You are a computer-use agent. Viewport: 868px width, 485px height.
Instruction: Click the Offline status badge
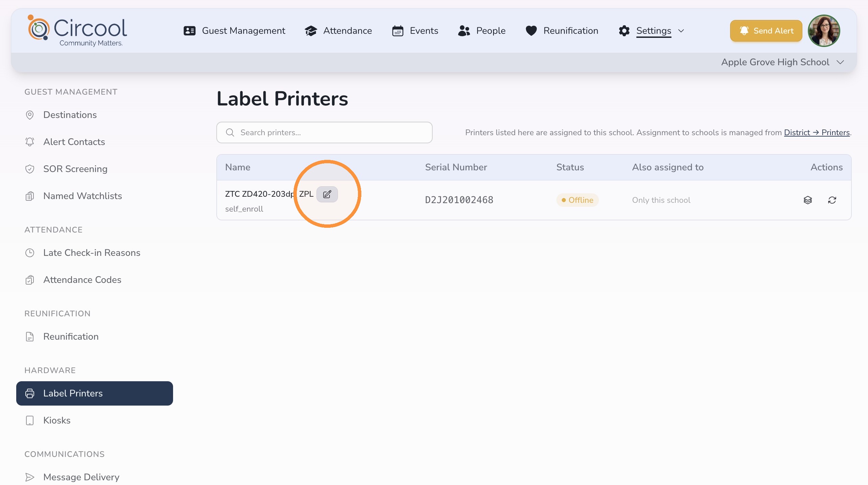pyautogui.click(x=577, y=200)
